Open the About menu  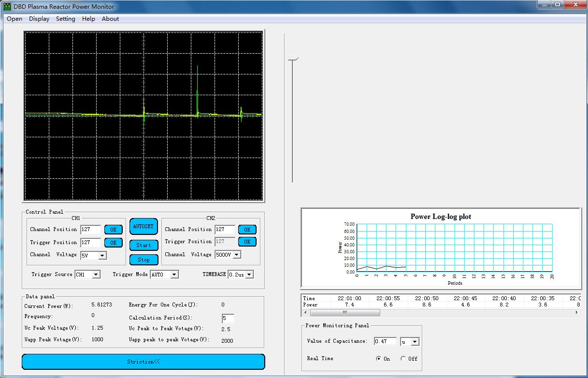110,19
